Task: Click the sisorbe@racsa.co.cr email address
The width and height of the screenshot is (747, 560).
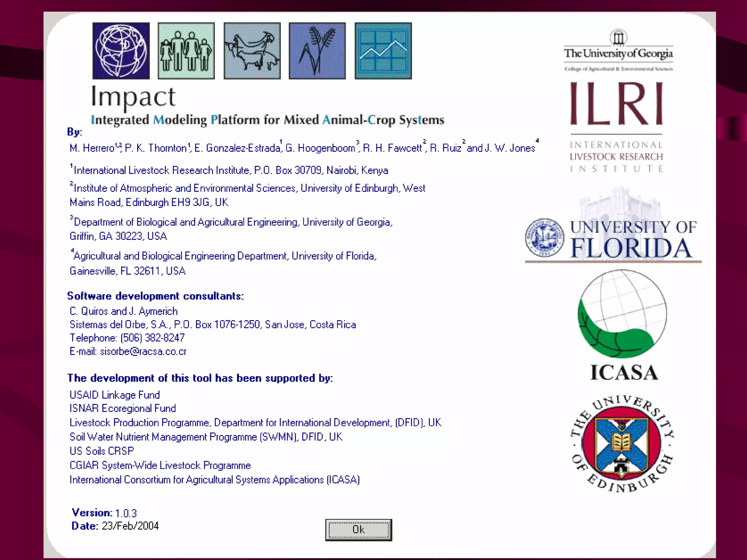Action: [x=143, y=351]
